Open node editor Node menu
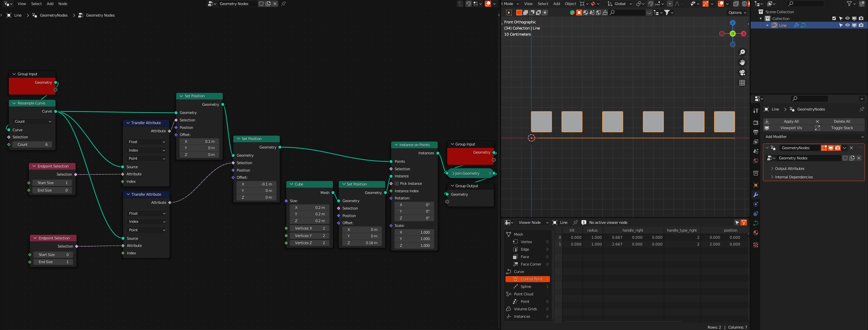 [x=63, y=4]
